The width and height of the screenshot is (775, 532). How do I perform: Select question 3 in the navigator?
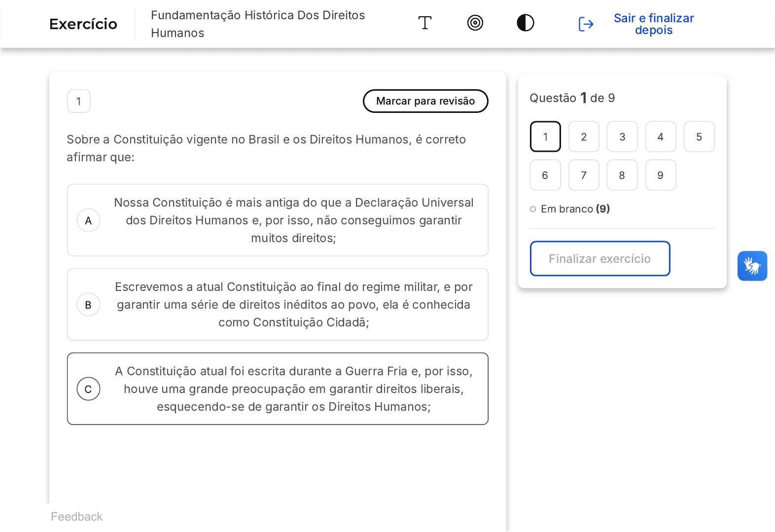pyautogui.click(x=622, y=137)
